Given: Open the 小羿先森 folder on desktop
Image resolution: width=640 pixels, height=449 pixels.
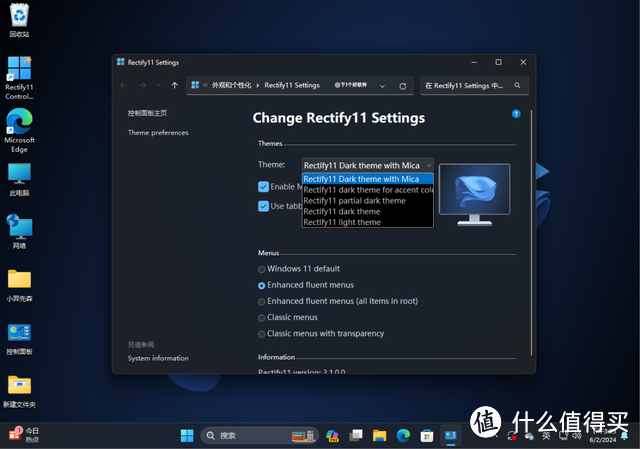Looking at the screenshot, I should click(x=19, y=286).
